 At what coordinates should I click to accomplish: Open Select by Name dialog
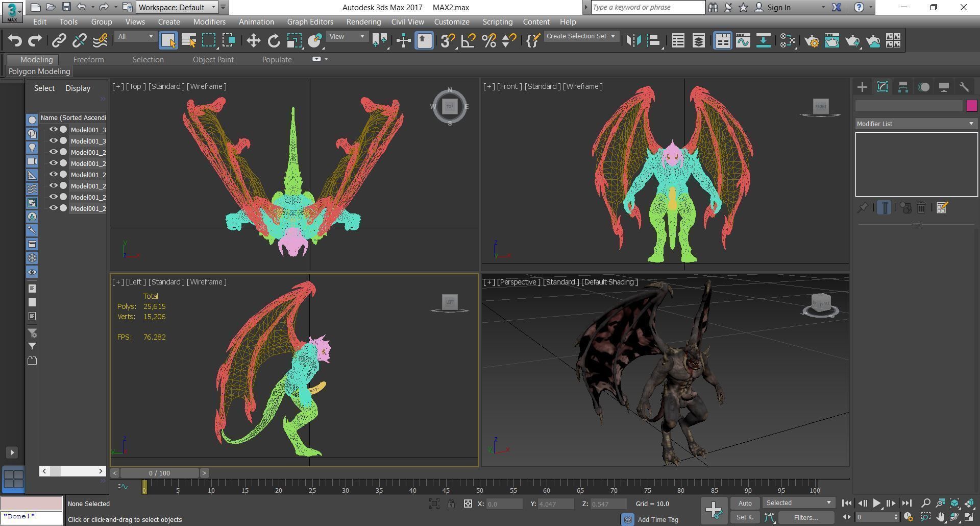[189, 41]
